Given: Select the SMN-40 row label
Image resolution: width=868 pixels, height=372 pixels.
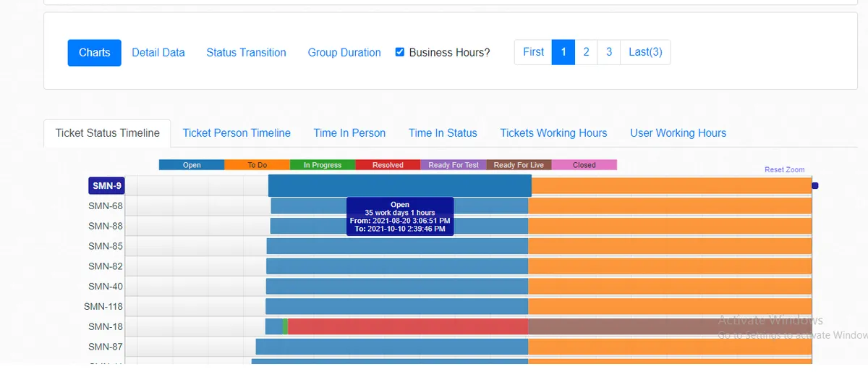Looking at the screenshot, I should pyautogui.click(x=106, y=287).
